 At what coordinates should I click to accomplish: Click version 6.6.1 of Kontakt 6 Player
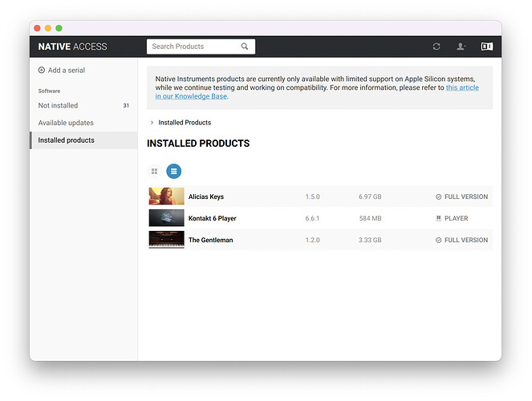(312, 218)
